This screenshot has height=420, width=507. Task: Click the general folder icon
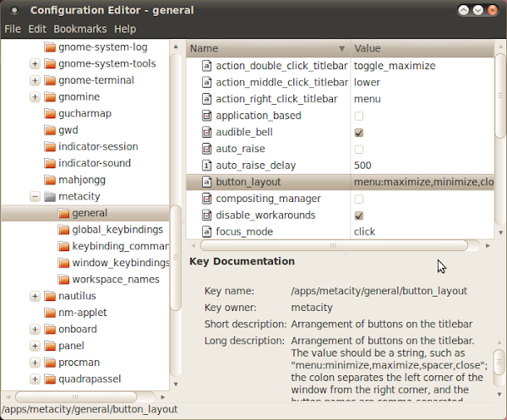click(x=63, y=214)
